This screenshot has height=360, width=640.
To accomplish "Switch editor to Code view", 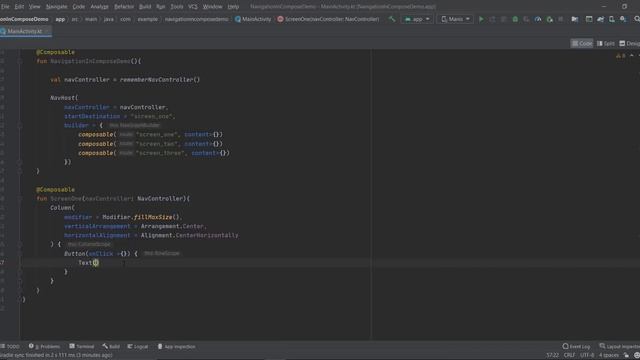I will pyautogui.click(x=582, y=43).
